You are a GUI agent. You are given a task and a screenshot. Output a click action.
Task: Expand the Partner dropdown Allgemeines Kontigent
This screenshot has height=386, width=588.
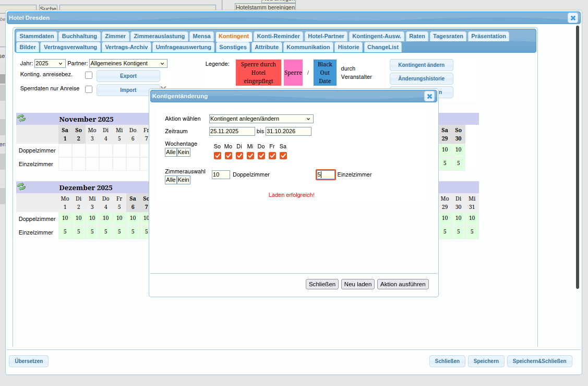pyautogui.click(x=128, y=63)
